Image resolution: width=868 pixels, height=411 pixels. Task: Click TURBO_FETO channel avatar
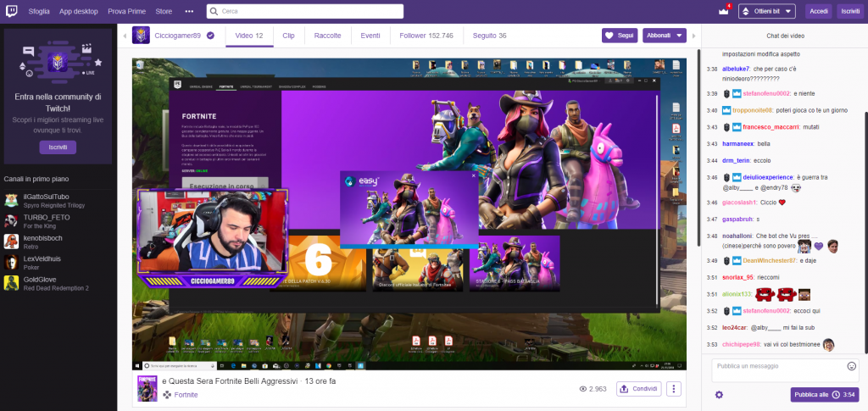(11, 221)
